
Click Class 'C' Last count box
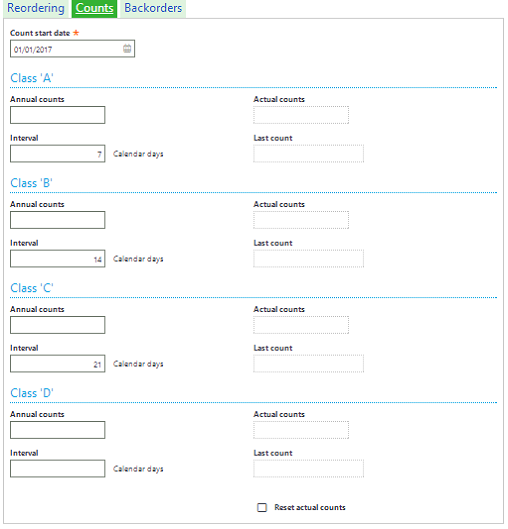[309, 364]
